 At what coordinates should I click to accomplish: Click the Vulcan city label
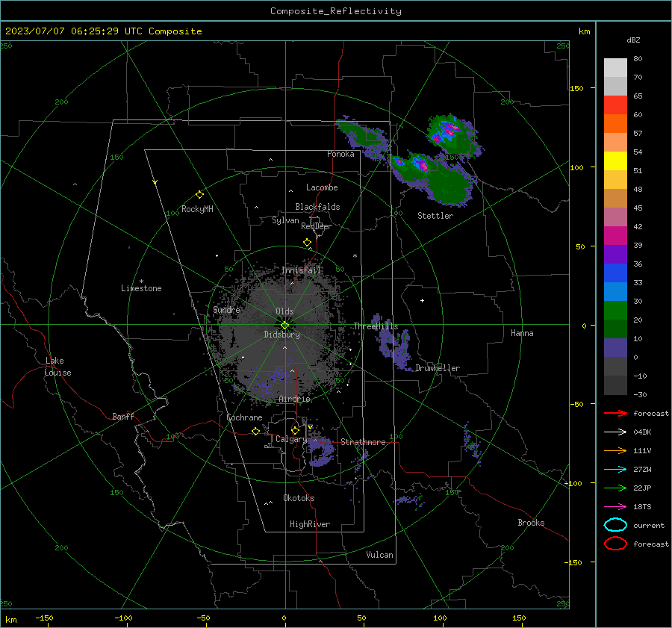(x=380, y=555)
